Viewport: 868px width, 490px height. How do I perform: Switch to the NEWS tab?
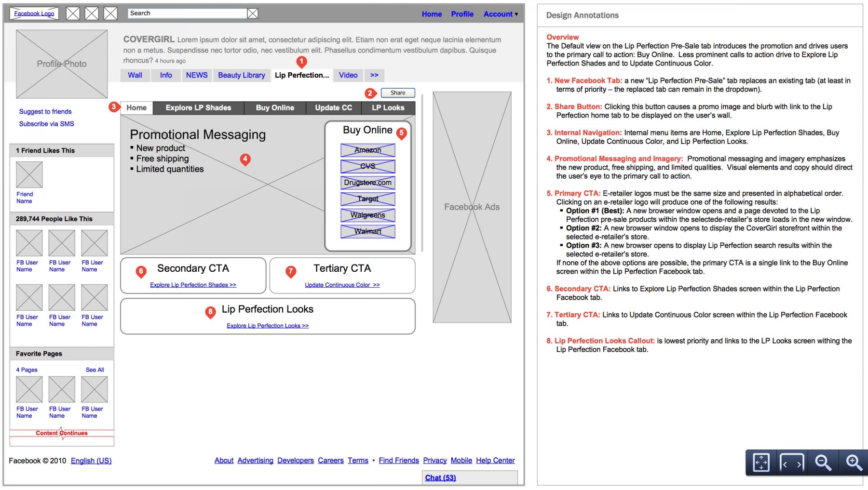tap(197, 75)
